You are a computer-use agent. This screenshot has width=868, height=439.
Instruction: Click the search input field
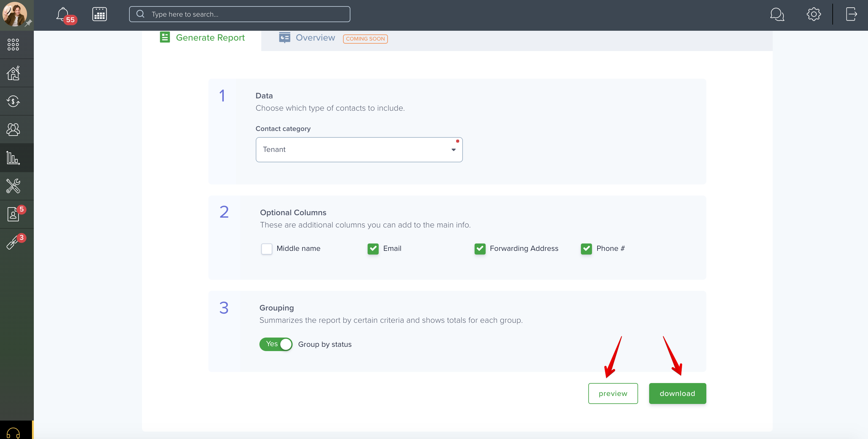click(239, 14)
